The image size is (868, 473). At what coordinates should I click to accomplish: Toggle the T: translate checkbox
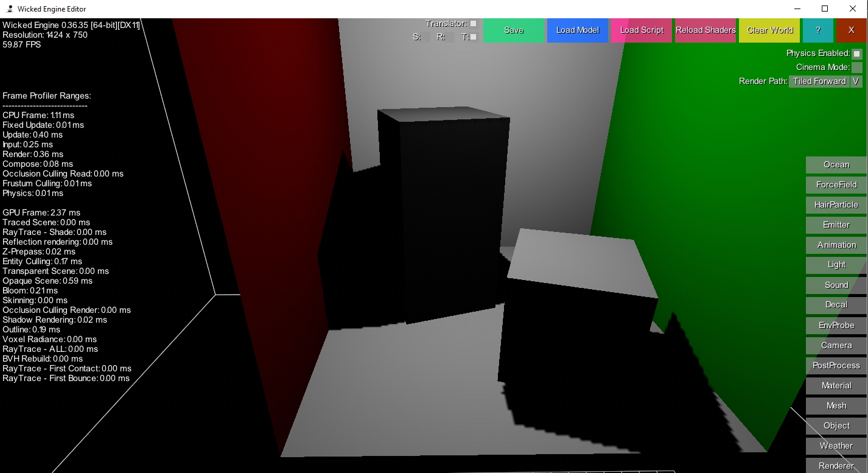[474, 37]
